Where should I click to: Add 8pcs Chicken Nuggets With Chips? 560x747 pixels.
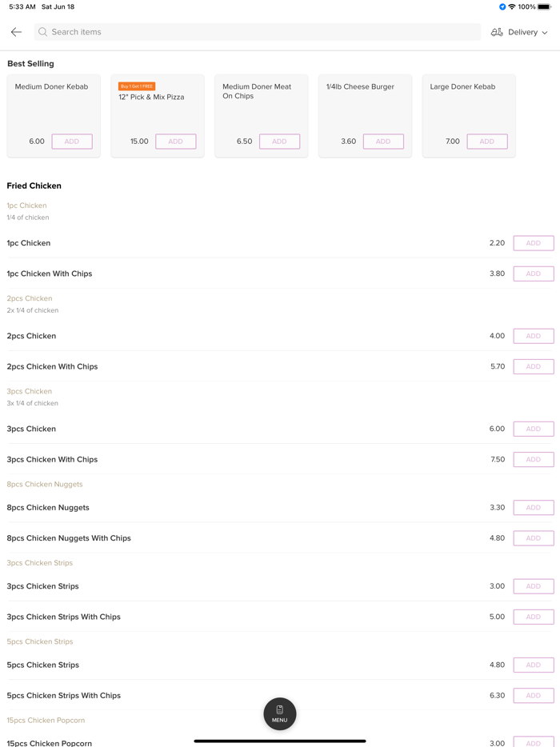click(534, 538)
